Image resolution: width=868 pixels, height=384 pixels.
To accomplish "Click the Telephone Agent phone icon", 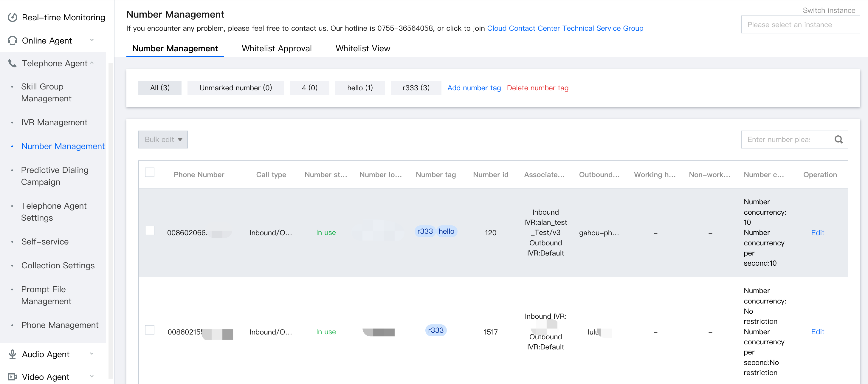I will 13,63.
